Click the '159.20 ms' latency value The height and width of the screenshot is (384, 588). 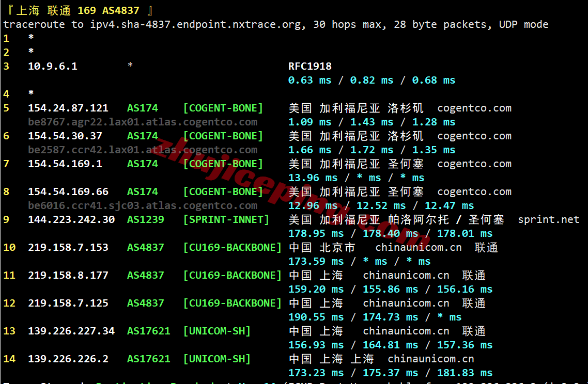316,290
